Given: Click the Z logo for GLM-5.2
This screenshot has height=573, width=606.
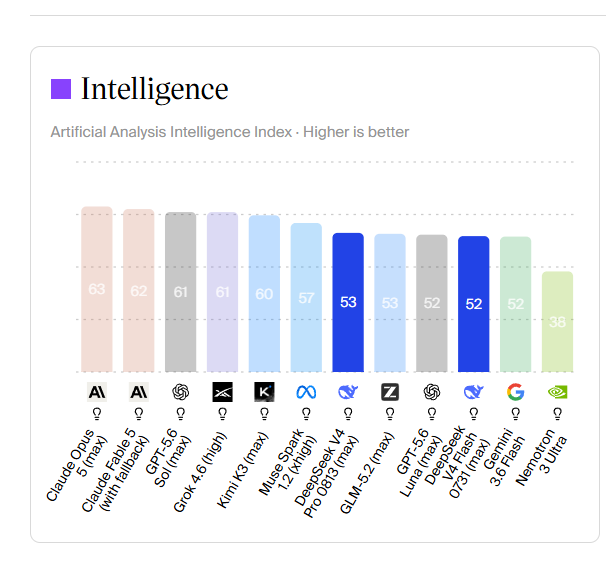Looking at the screenshot, I should click(390, 392).
